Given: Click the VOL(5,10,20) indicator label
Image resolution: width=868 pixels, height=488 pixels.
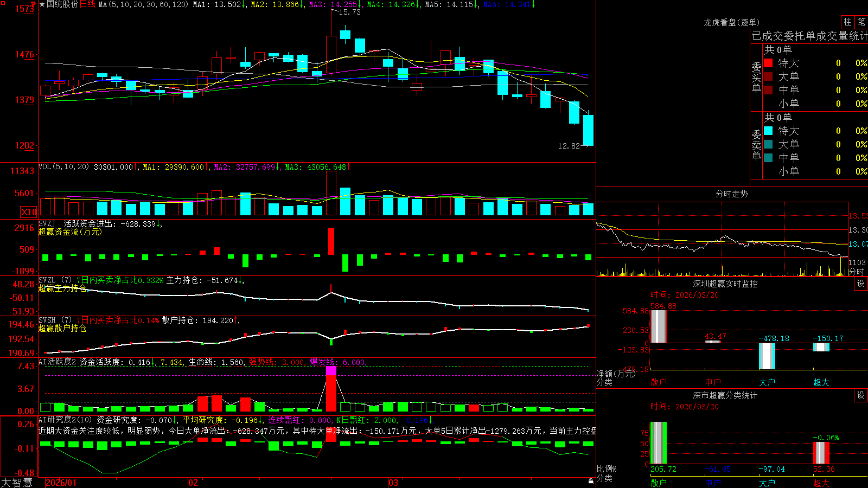Looking at the screenshot, I should coord(63,167).
